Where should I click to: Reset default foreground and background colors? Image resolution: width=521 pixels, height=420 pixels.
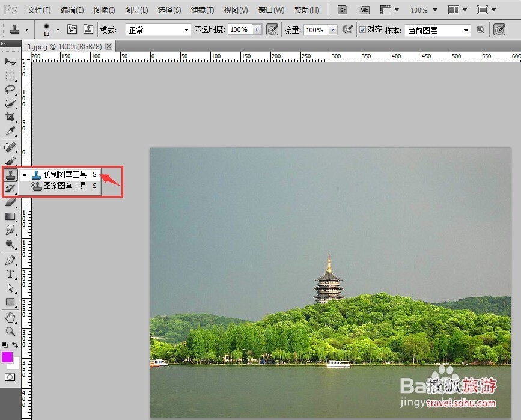[x=5, y=344]
